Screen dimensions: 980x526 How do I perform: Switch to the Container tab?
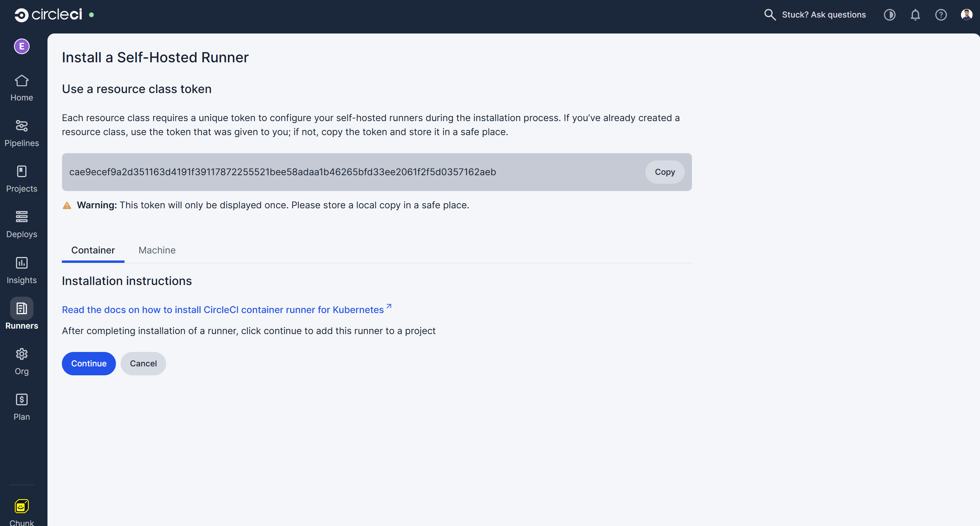pyautogui.click(x=93, y=250)
